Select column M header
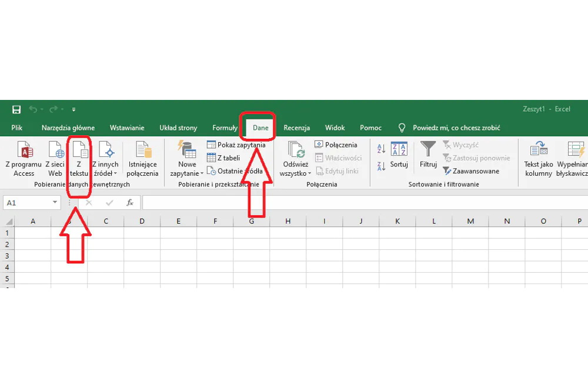 point(470,221)
